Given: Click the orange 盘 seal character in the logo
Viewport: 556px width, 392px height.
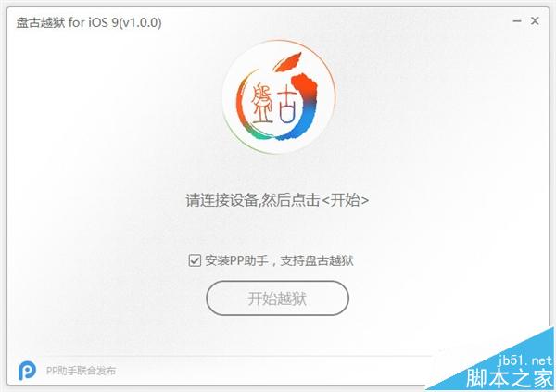Looking at the screenshot, I should (x=261, y=104).
